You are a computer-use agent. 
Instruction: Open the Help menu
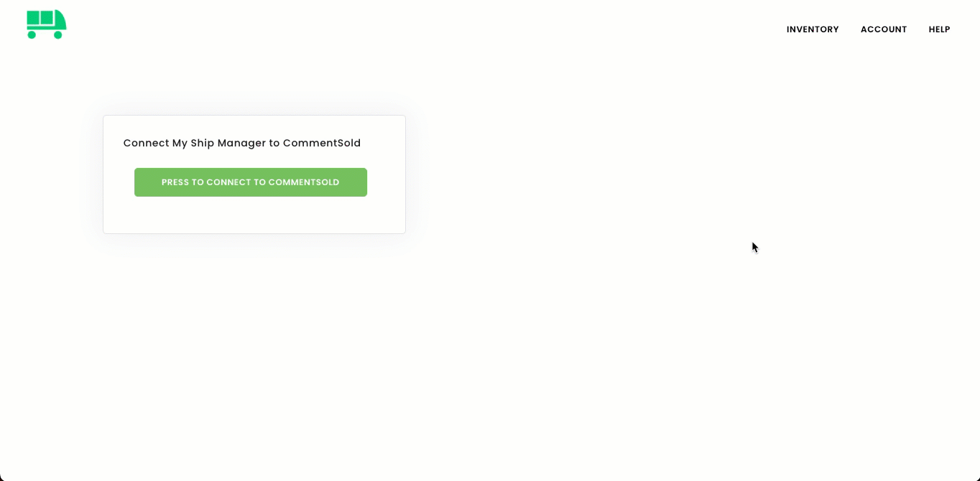pos(939,29)
